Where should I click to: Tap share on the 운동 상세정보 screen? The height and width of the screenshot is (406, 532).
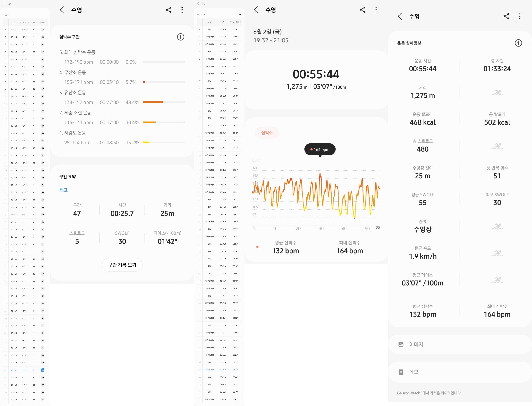pyautogui.click(x=506, y=16)
